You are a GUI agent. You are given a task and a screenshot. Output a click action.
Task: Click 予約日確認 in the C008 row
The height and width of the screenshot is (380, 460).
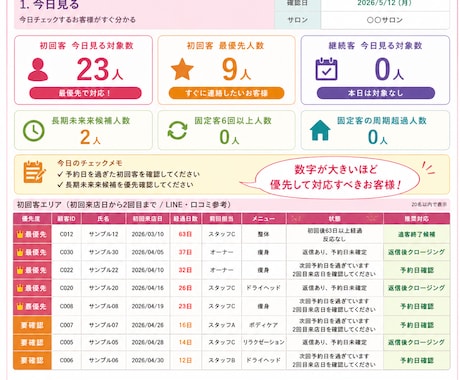tap(417, 306)
